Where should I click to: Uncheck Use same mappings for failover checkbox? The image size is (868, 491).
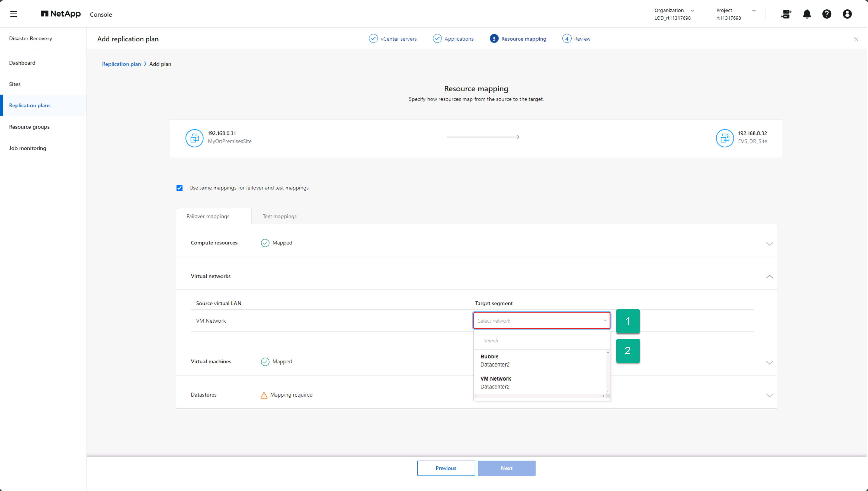click(x=179, y=188)
